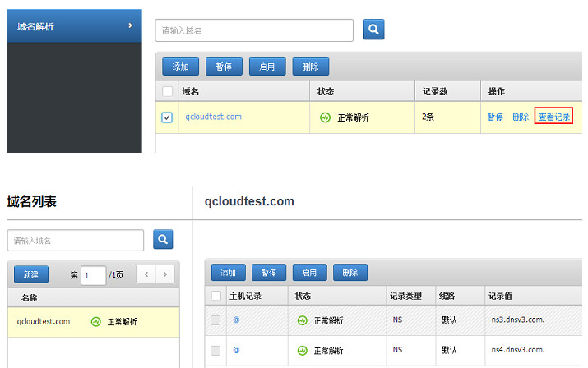This screenshot has width=588, height=368.
Task: Click the 新建 button in the domain list
Action: pyautogui.click(x=31, y=274)
